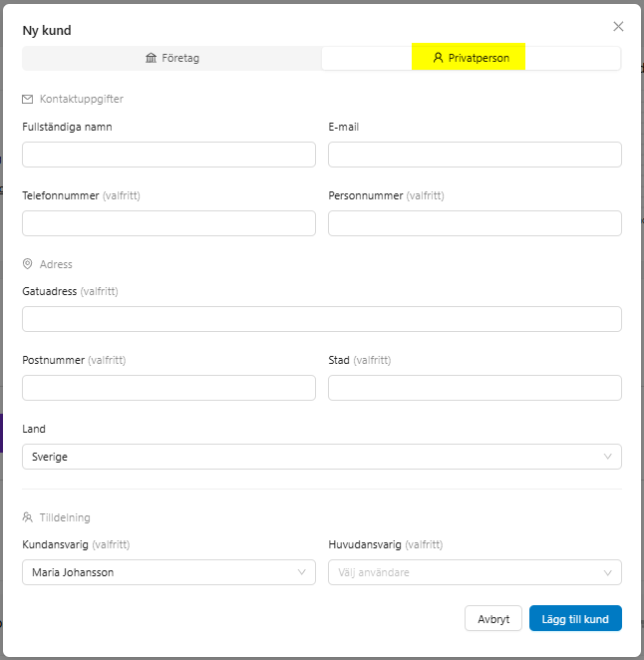Select the Privatperson tab
This screenshot has width=644, height=660.
click(471, 58)
